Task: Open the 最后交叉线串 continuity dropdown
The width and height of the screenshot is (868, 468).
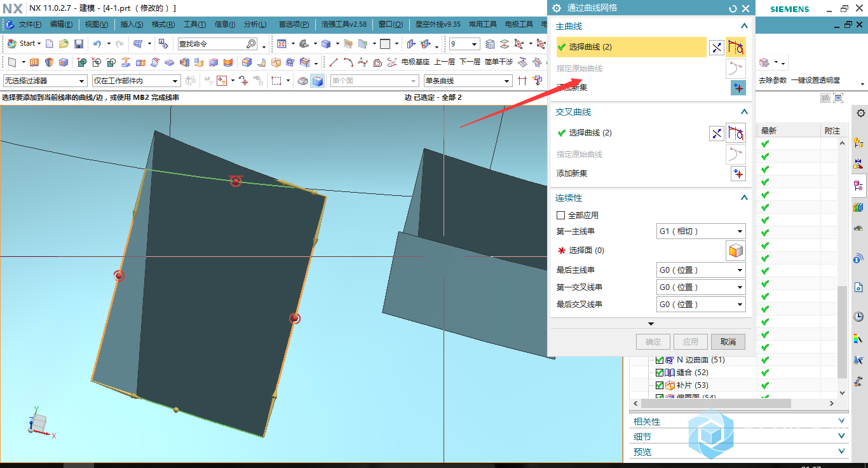Action: 700,305
